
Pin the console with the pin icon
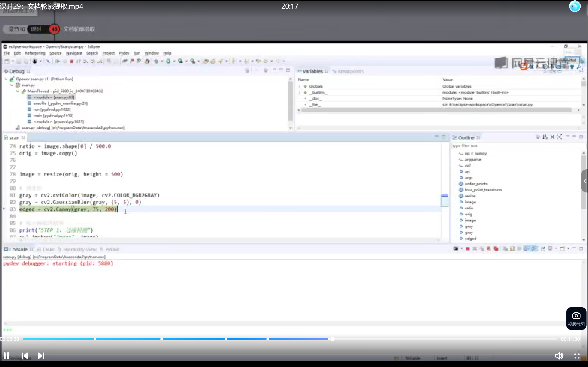[x=543, y=249]
